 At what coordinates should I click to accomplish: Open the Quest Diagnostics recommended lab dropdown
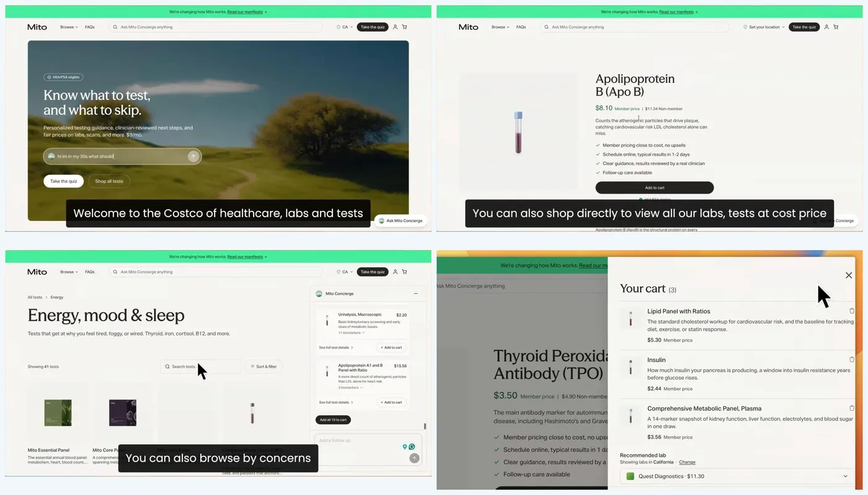tap(737, 476)
